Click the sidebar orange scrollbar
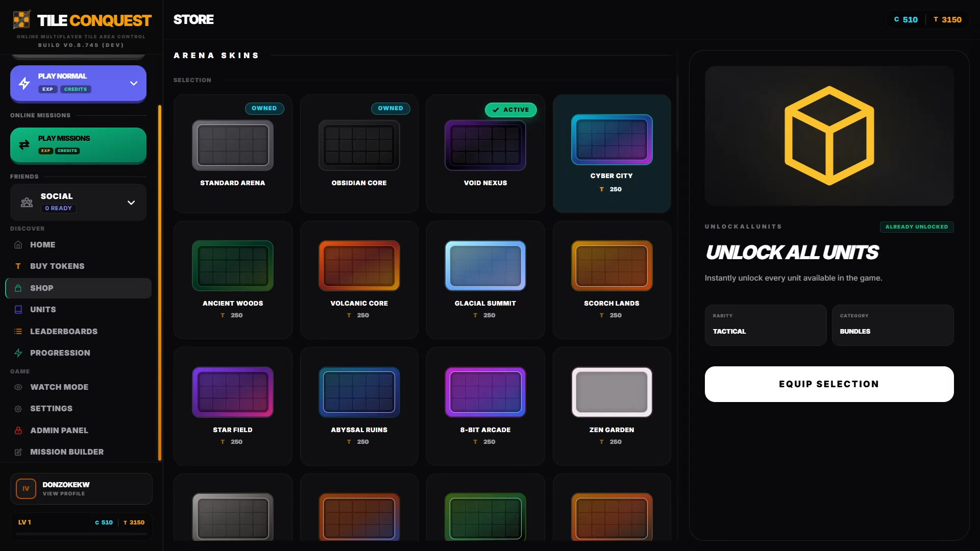The image size is (980, 551). point(160,283)
